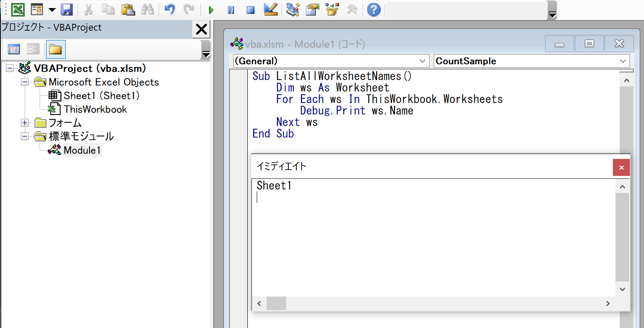Image resolution: width=644 pixels, height=328 pixels.
Task: Expand the フォーム folder node
Action: [25, 123]
